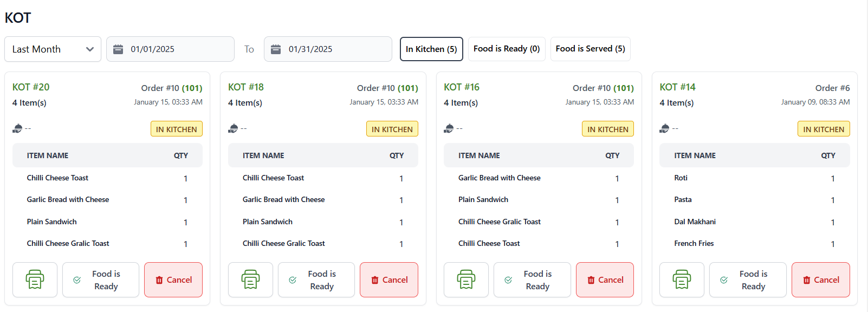Select the In Kitchen (5) tab

pyautogui.click(x=431, y=49)
